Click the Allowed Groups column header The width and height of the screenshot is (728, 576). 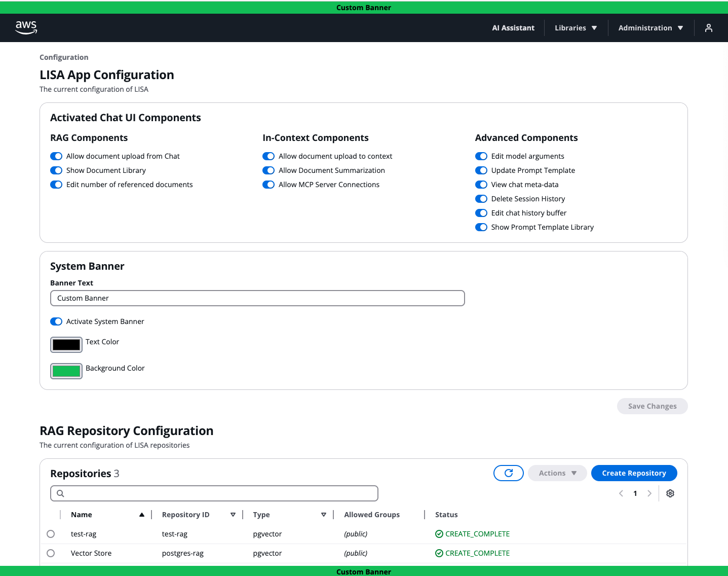click(x=372, y=515)
